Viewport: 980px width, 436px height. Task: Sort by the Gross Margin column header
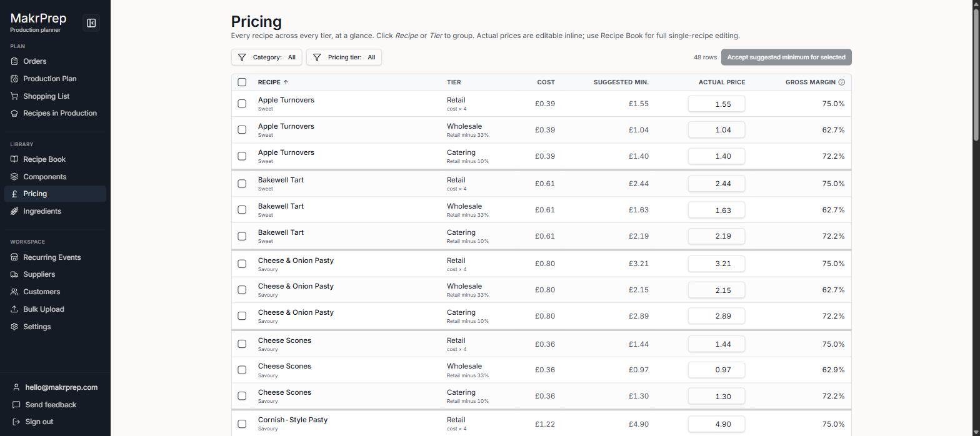(x=811, y=82)
